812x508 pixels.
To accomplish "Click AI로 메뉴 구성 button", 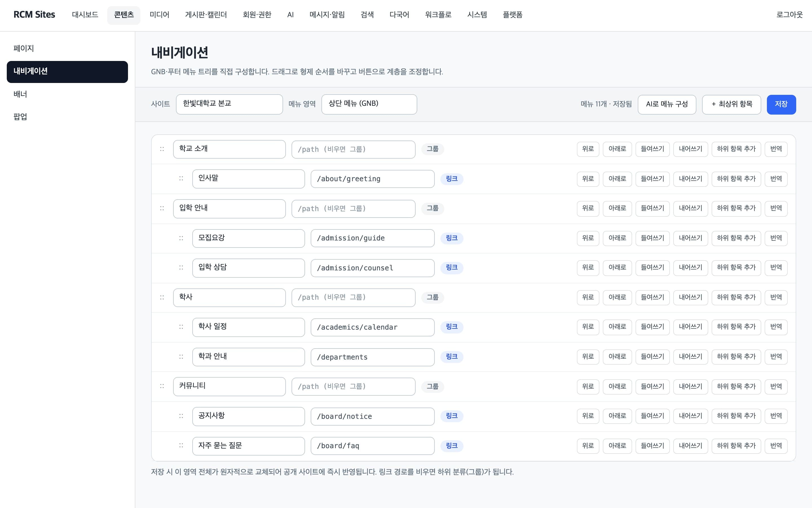I will pos(667,104).
